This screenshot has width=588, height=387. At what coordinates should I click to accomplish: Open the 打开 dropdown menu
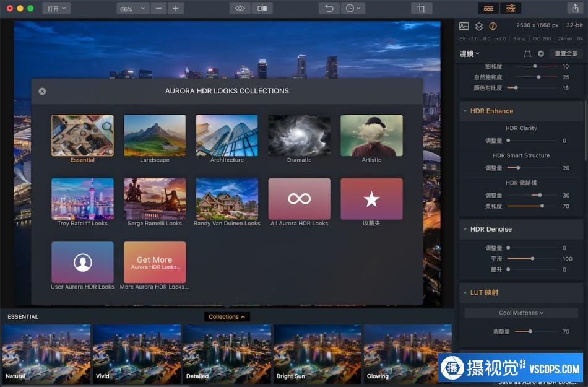[56, 9]
